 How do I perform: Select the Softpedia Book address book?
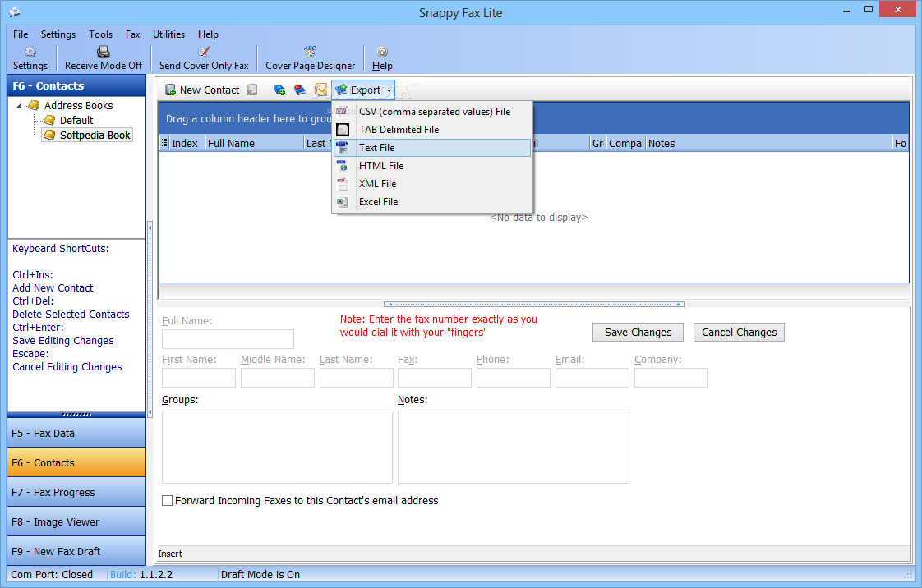95,136
